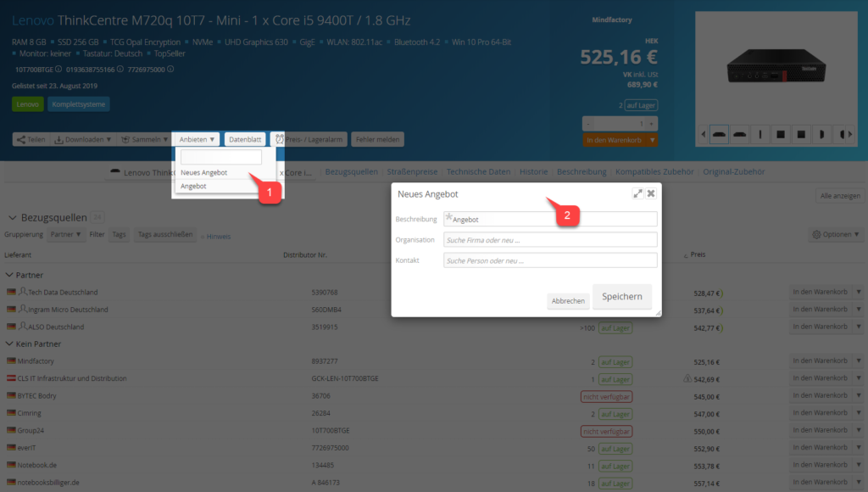Click the Tags ausschließen button

(x=165, y=234)
